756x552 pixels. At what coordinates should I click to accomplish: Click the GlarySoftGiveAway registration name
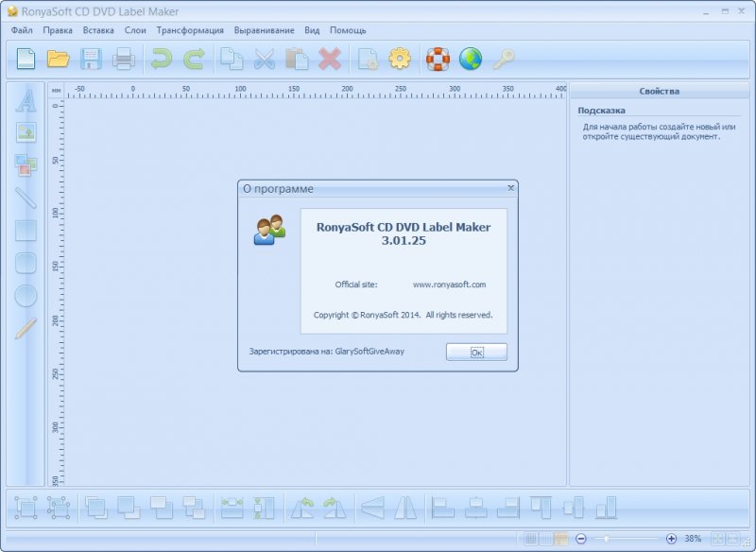pos(369,352)
